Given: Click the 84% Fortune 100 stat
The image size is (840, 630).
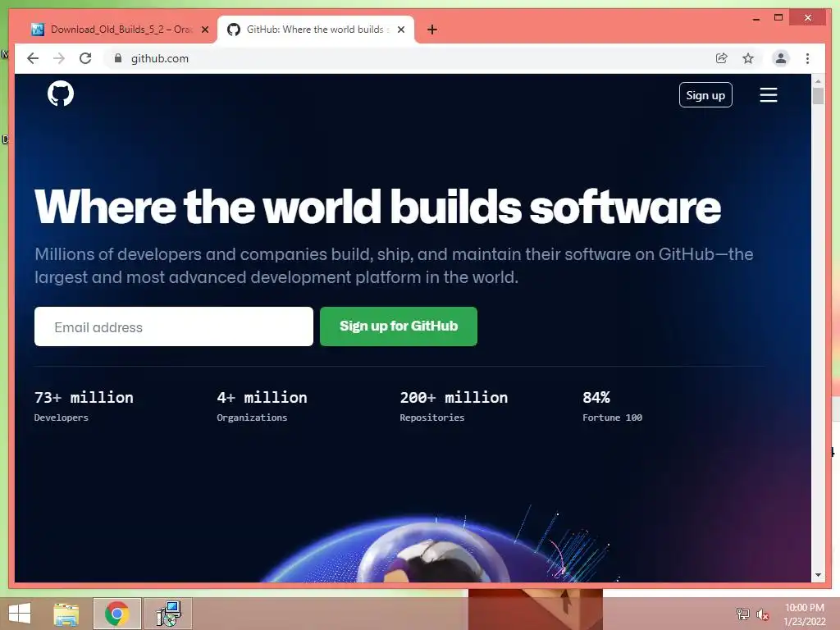Looking at the screenshot, I should 612,407.
